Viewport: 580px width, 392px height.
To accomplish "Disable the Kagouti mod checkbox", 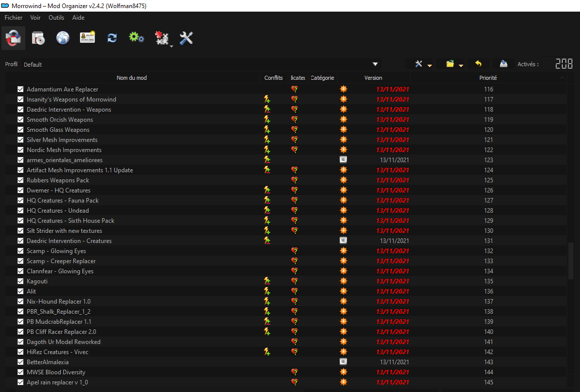I will point(21,281).
